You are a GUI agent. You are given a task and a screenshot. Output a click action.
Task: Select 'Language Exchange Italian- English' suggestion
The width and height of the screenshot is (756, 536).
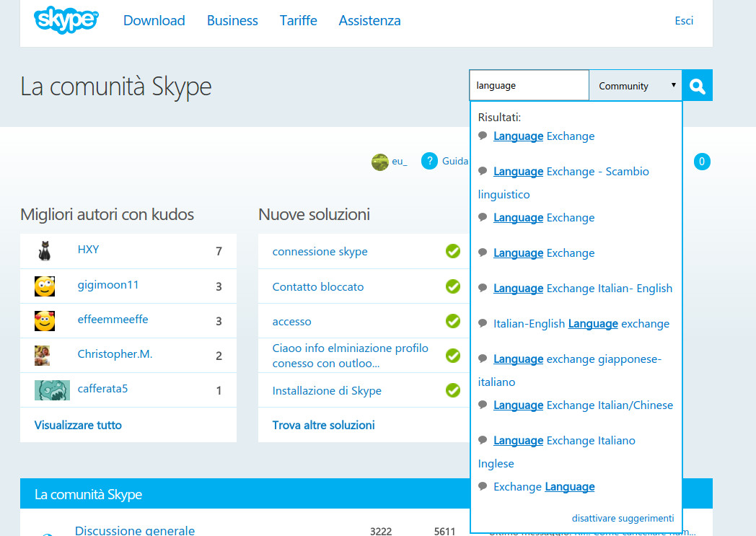tap(582, 289)
